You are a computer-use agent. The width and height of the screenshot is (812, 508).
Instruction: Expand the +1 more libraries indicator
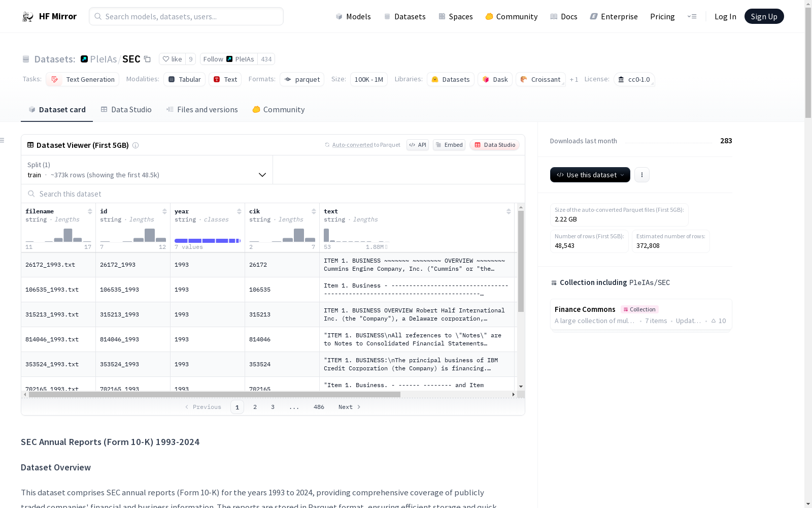tap(574, 79)
